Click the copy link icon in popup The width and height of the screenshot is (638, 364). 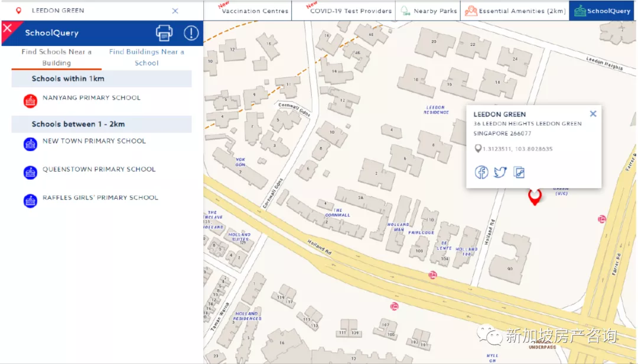tap(519, 172)
